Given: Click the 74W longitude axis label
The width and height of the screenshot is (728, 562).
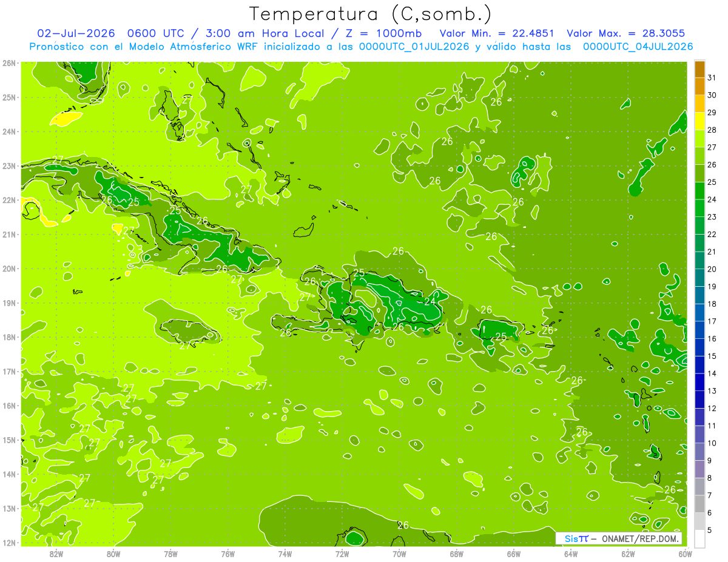Looking at the screenshot, I should (x=285, y=554).
